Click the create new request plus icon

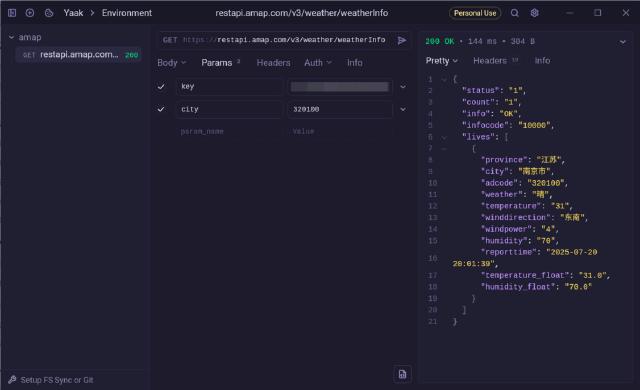[x=30, y=13]
